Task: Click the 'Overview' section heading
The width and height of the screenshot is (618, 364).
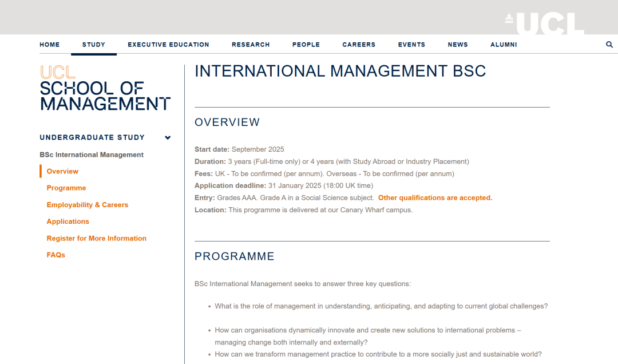Action: pyautogui.click(x=227, y=122)
